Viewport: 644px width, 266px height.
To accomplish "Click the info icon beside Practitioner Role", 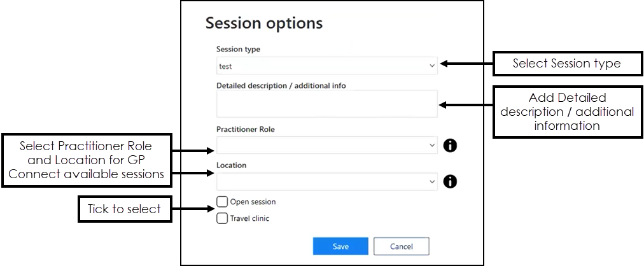I will pyautogui.click(x=450, y=145).
